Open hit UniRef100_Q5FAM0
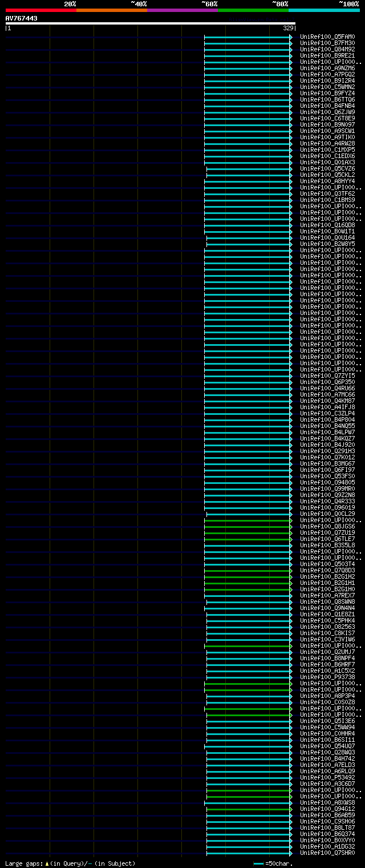365x868 pixels. [x=327, y=37]
